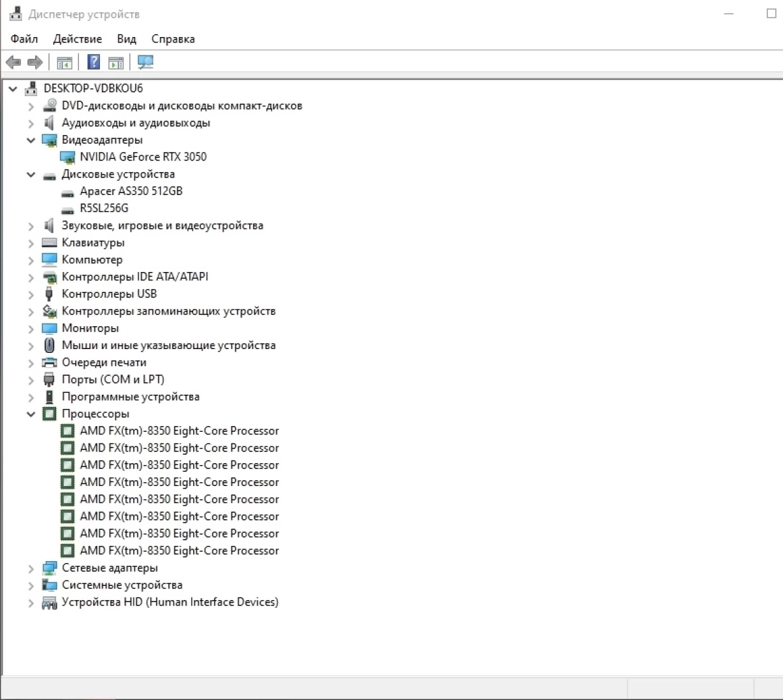783x700 pixels.
Task: Expand the Системные устройства category
Action: pyautogui.click(x=31, y=585)
